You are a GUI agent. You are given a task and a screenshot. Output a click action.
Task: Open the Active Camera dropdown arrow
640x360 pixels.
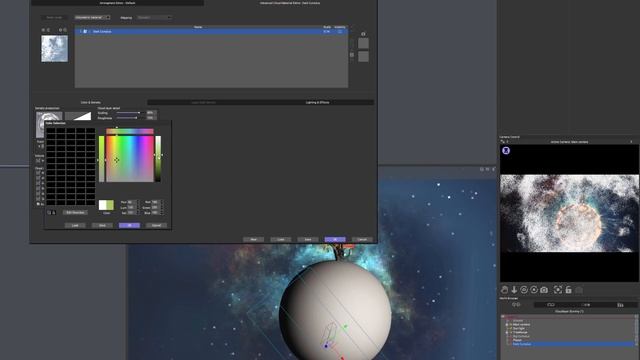(631, 142)
